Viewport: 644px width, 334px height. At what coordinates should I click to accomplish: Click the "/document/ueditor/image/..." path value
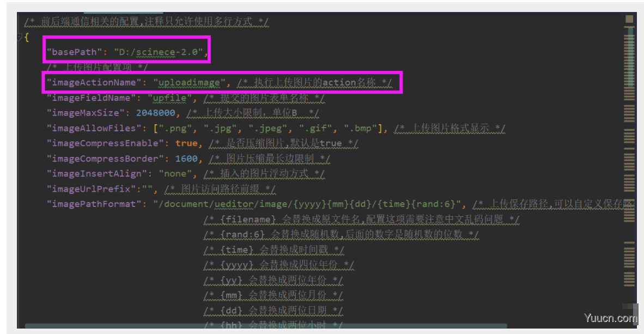click(307, 204)
